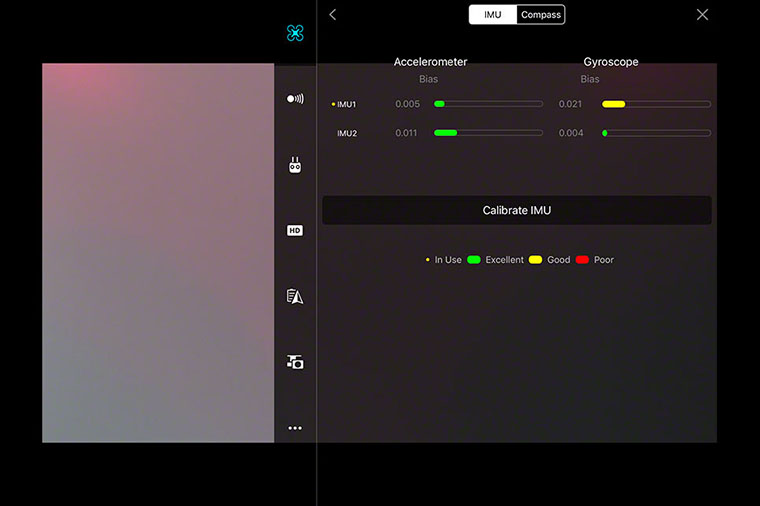Click gyroscope value 0.021
Screen dimensions: 760x506
coord(570,104)
